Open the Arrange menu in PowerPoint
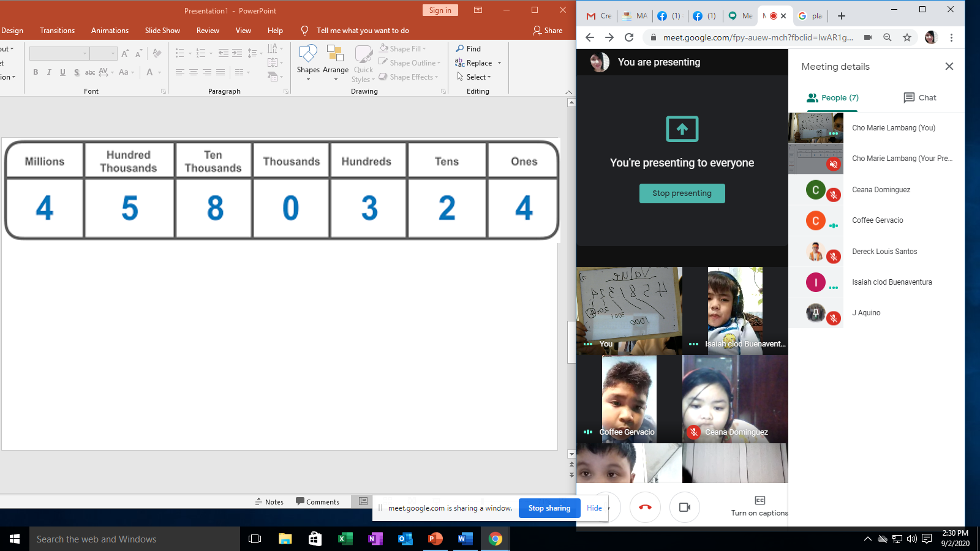This screenshot has height=551, width=980. point(336,62)
